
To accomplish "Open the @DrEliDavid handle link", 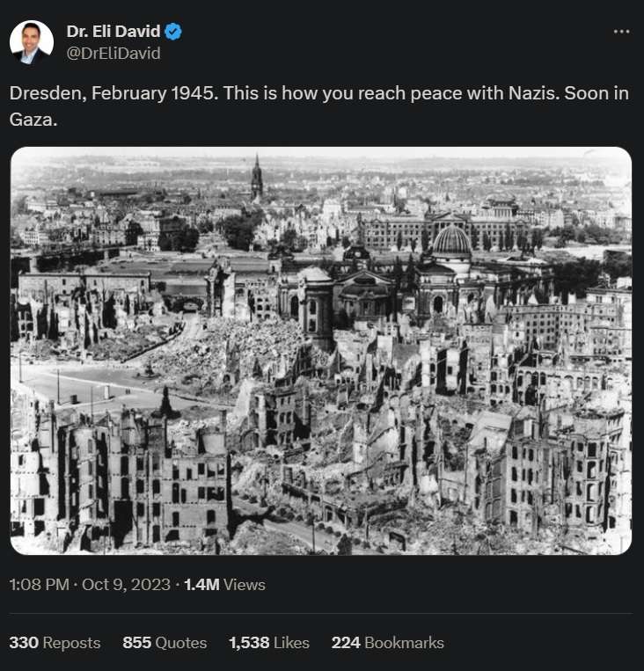I will click(113, 53).
